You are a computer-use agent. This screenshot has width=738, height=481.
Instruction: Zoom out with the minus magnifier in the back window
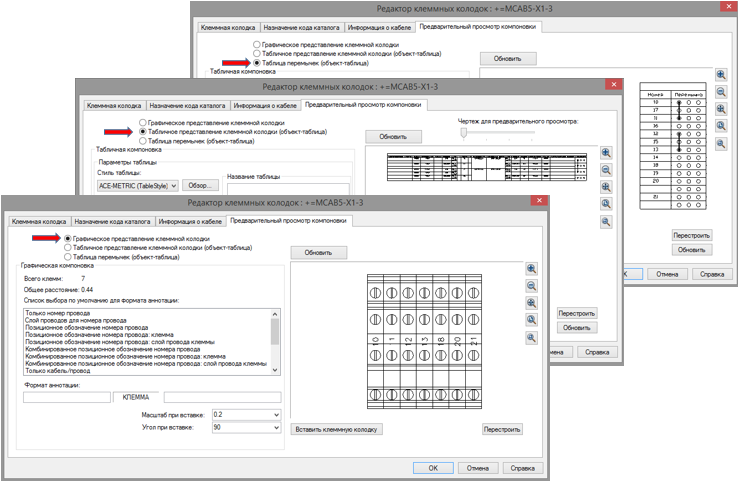coord(721,92)
